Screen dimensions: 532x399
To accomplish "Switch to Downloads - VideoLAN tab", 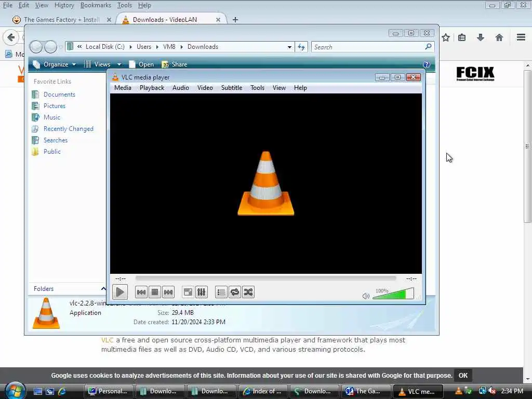I will [x=171, y=20].
